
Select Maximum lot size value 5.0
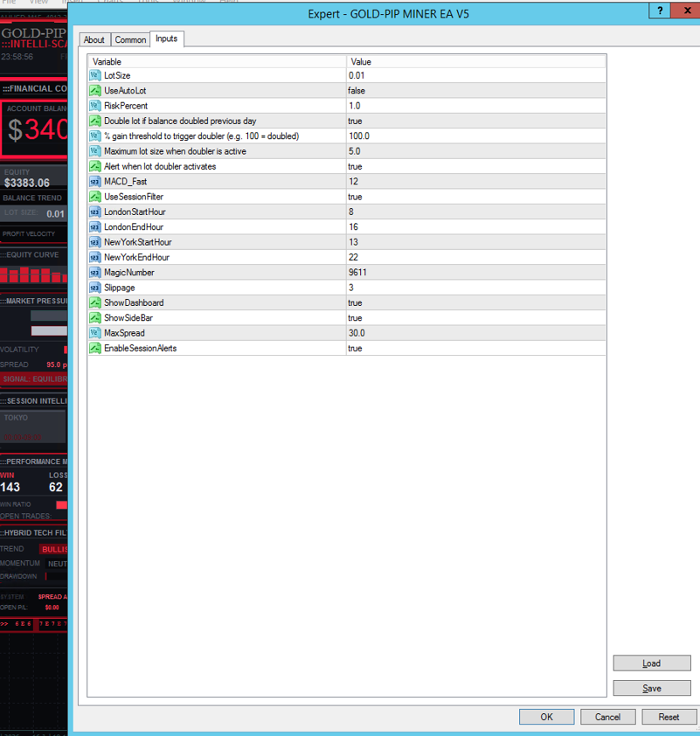point(355,151)
